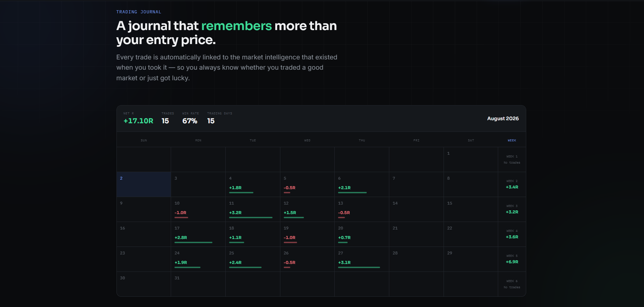Select the August 19 cell with -1.0R

point(307,234)
